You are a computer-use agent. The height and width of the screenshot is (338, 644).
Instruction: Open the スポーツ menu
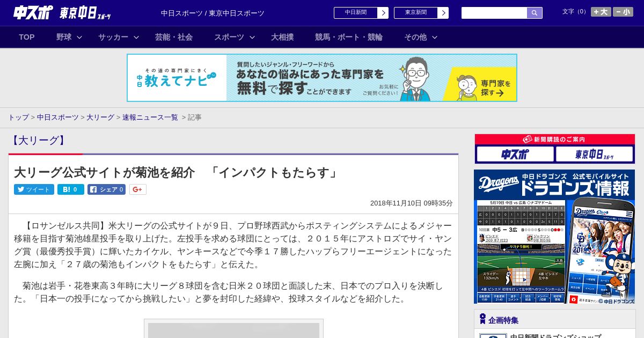pos(229,37)
